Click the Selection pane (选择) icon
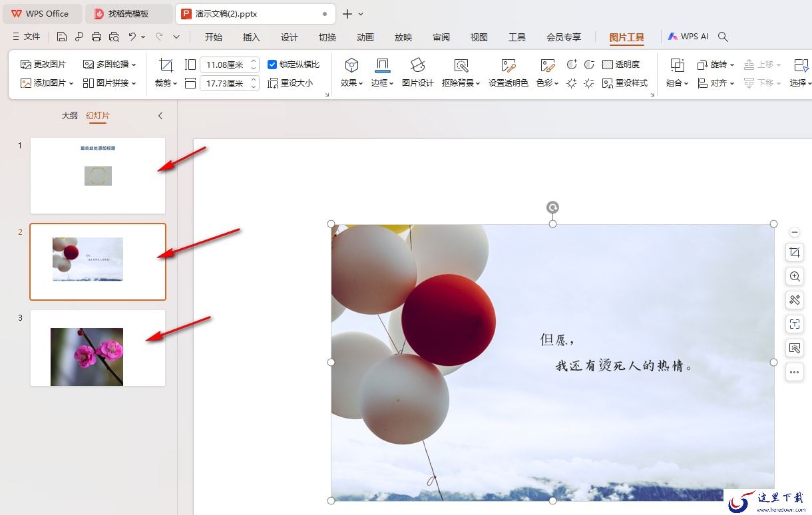This screenshot has height=515, width=812. click(801, 65)
